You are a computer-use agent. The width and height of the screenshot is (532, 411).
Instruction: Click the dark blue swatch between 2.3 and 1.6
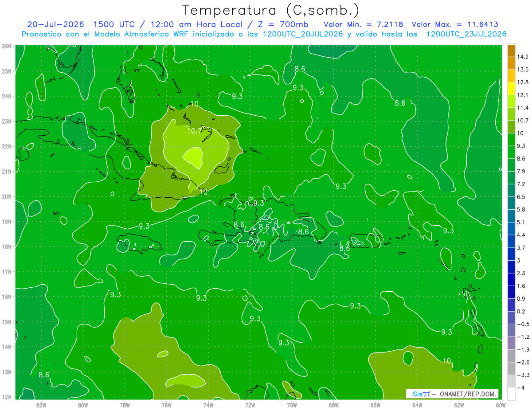[x=511, y=279]
